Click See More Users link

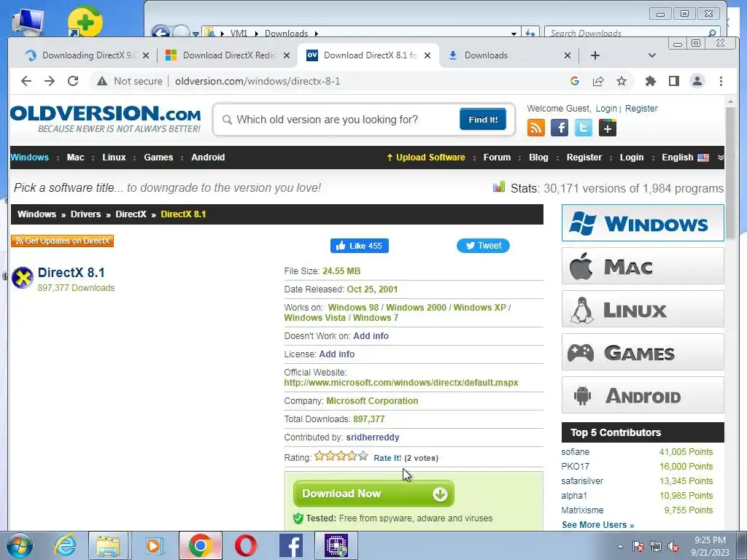click(597, 525)
